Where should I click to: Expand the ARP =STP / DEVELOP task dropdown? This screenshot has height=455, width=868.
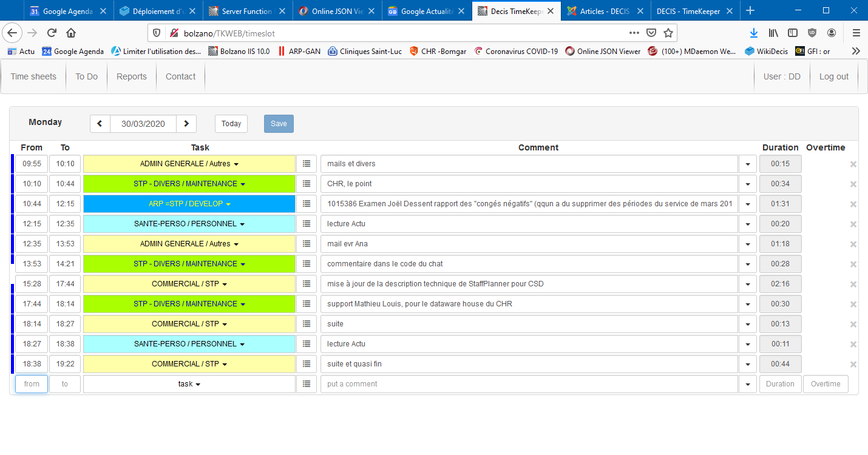tap(189, 204)
